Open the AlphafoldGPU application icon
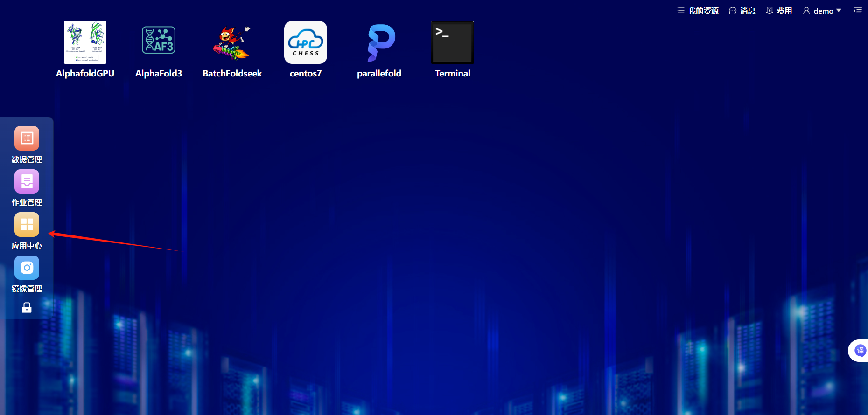Screen dimensions: 868x415 pyautogui.click(x=85, y=42)
